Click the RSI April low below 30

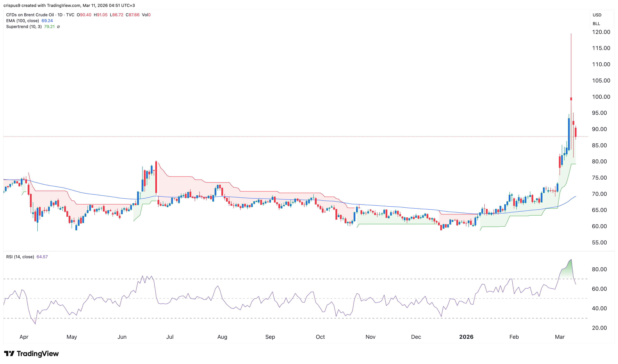coord(35,324)
